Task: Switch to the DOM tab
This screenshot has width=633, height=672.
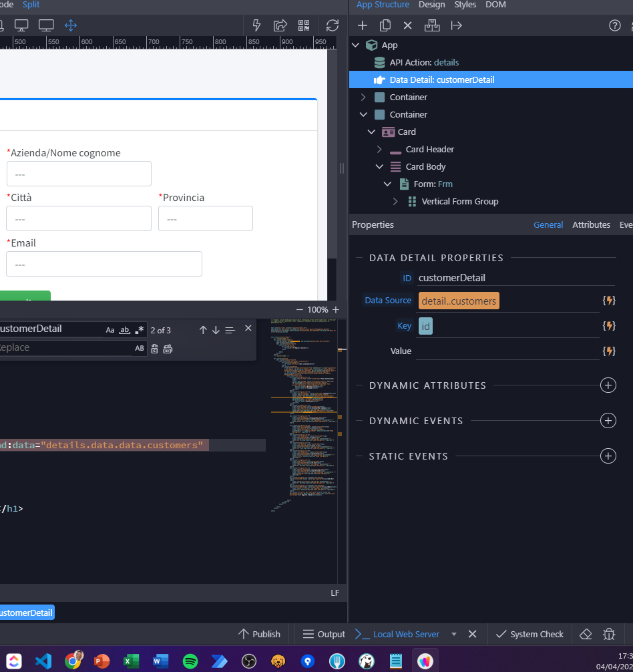Action: pos(494,5)
